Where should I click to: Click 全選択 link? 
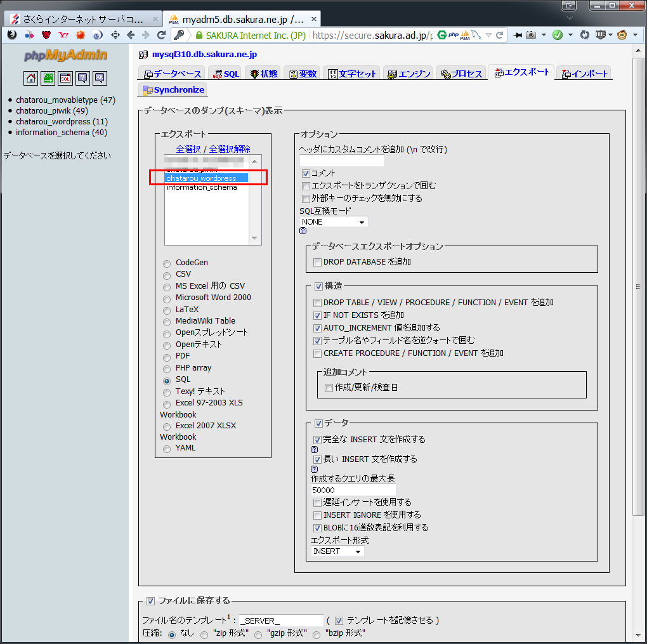[188, 149]
